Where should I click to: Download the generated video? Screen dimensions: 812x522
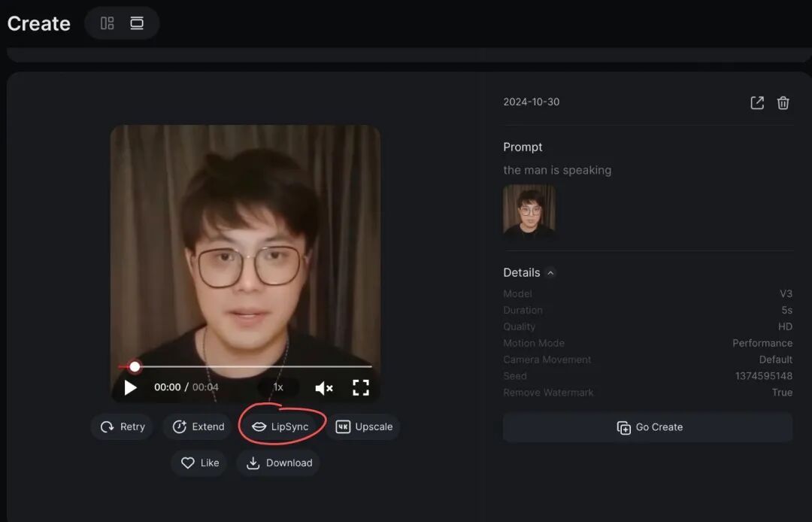tap(278, 463)
